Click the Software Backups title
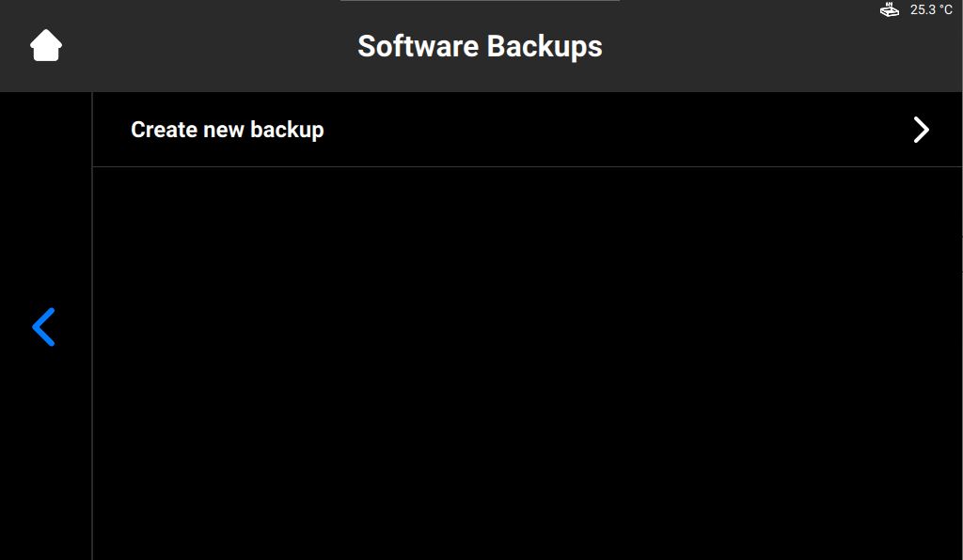This screenshot has height=560, width=963. coord(480,46)
